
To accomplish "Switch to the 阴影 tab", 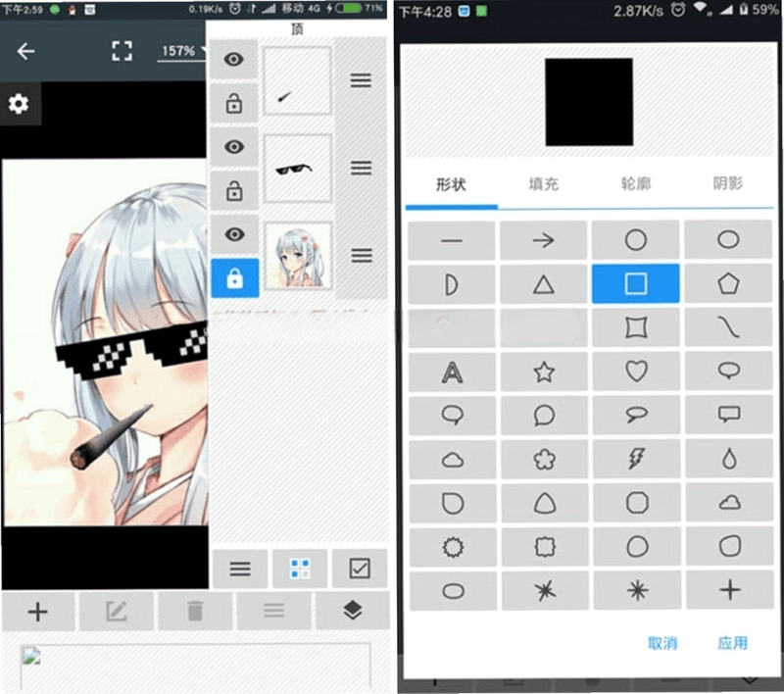I will click(x=728, y=184).
